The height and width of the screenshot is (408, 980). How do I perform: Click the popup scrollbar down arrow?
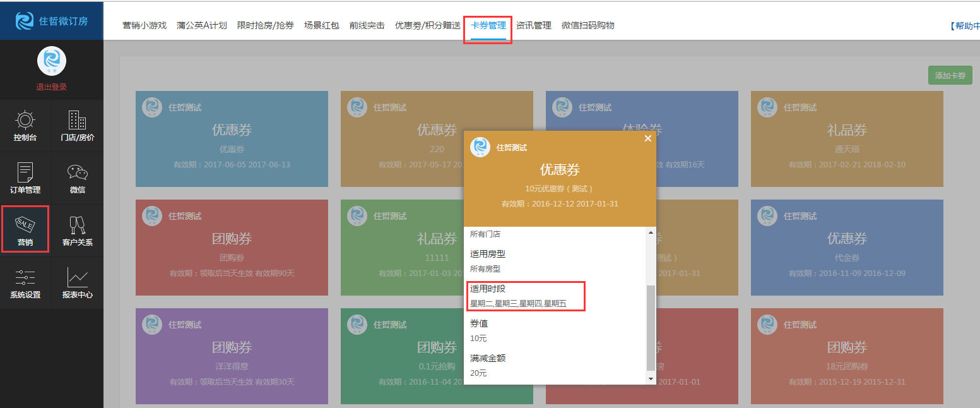651,378
